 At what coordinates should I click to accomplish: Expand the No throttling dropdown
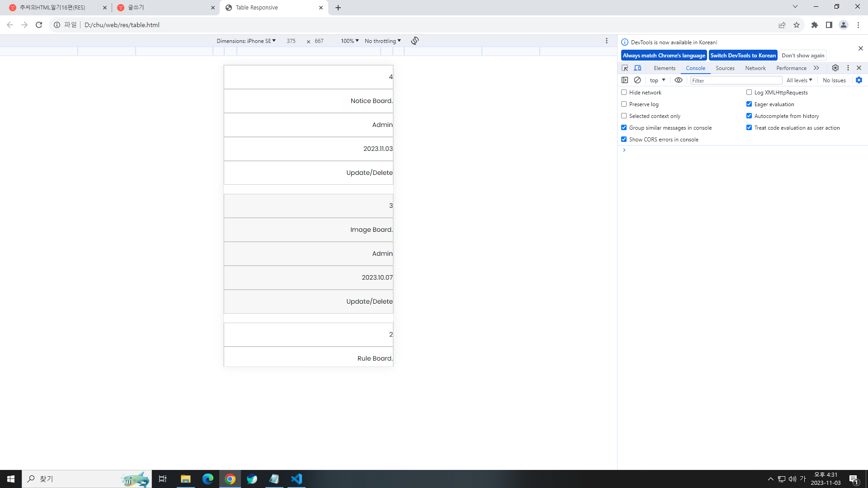[x=382, y=41]
